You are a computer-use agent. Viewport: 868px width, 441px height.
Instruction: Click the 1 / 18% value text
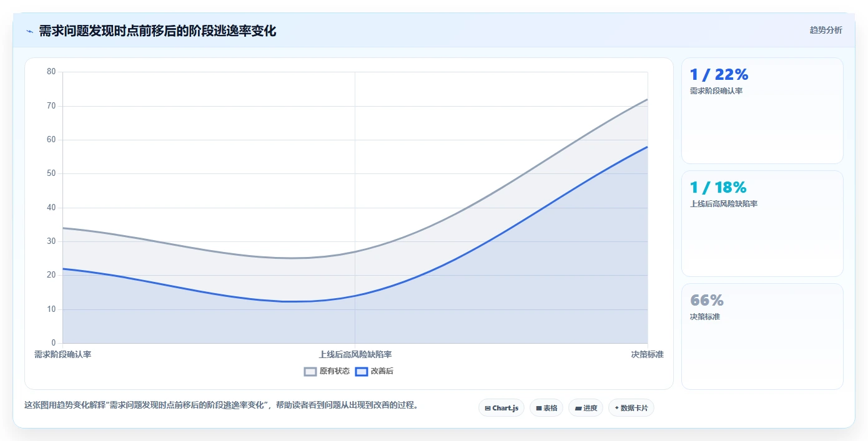click(x=718, y=188)
